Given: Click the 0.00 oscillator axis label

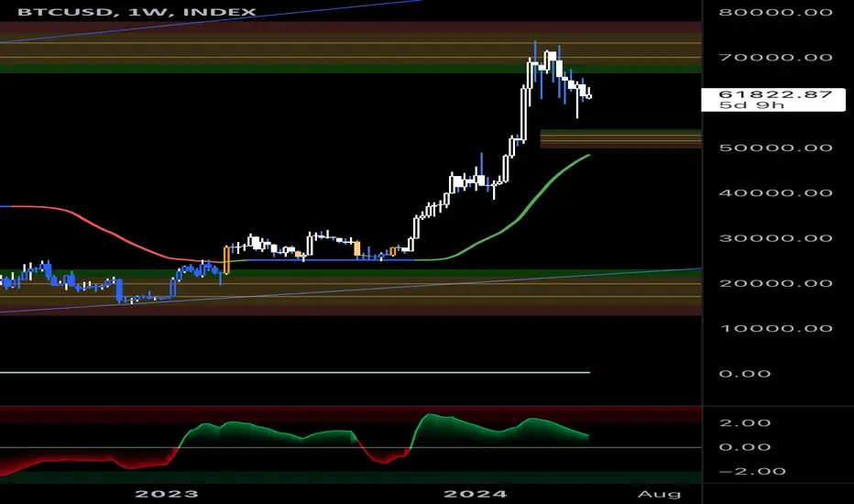Looking at the screenshot, I should coord(745,447).
